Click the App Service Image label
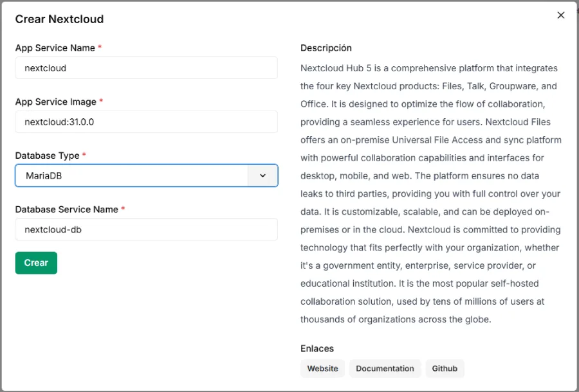 click(x=55, y=102)
